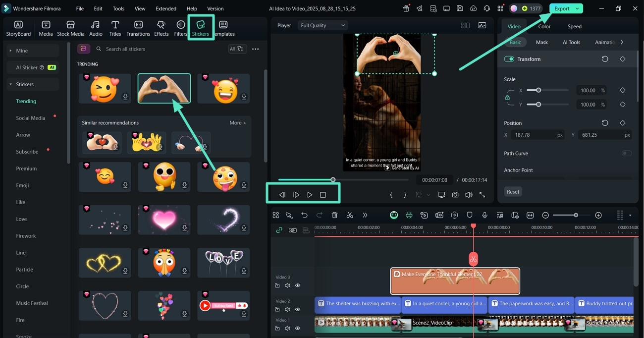Open the AI Tools sub-tab
Screen dimensions: 644x338
(x=571, y=42)
